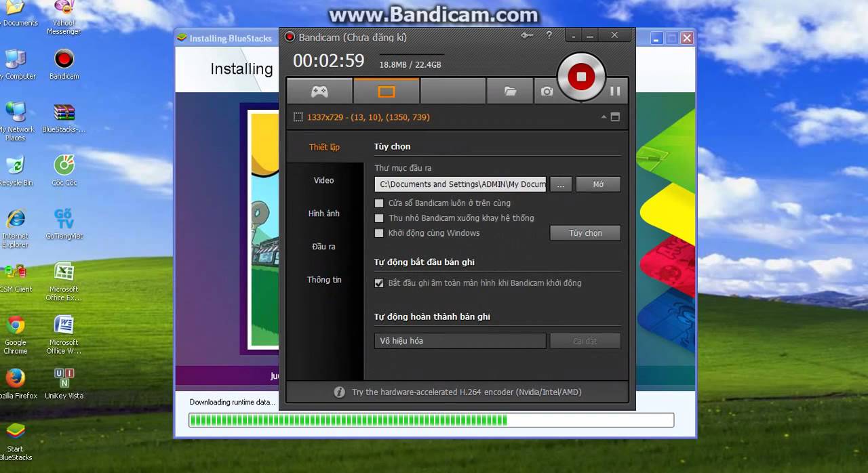Select the game recording mode gamepad icon

319,91
